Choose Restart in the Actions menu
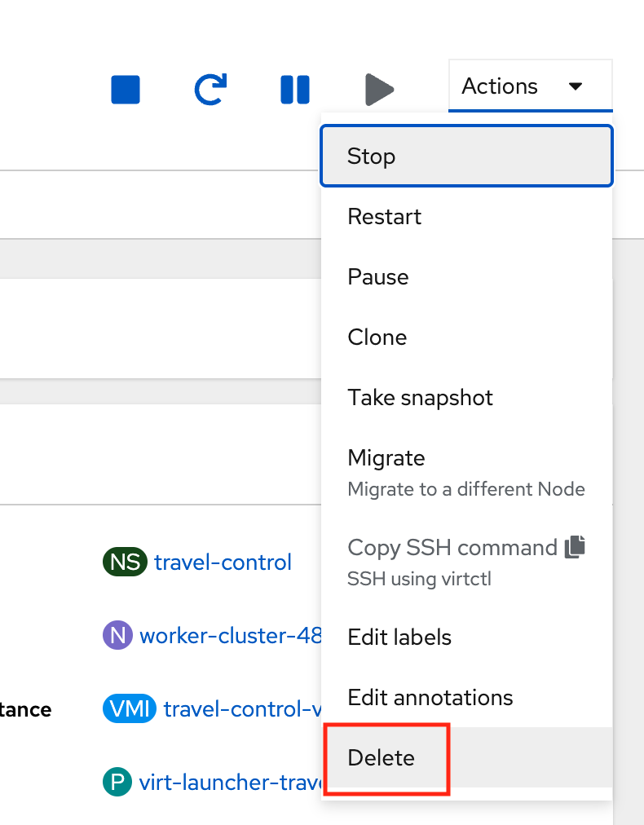Image resolution: width=644 pixels, height=825 pixels. click(466, 216)
